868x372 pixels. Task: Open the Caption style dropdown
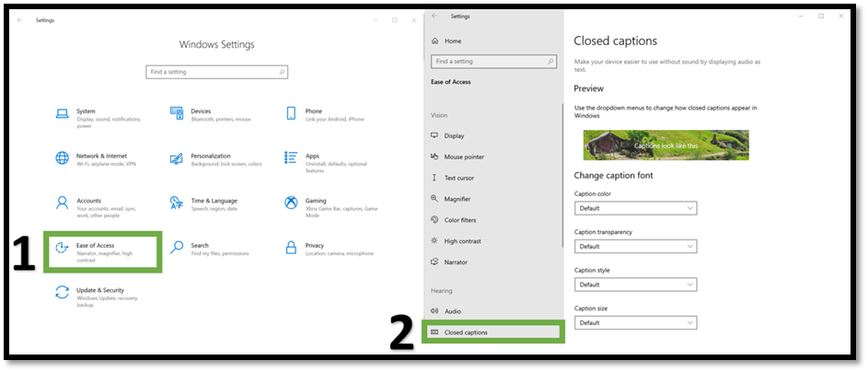pyautogui.click(x=634, y=285)
